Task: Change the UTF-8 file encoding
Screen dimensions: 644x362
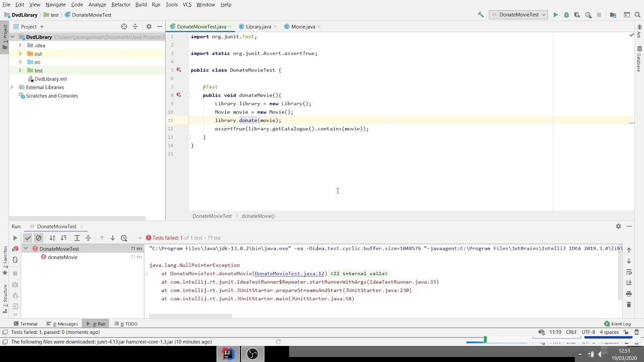Action: (x=589, y=332)
